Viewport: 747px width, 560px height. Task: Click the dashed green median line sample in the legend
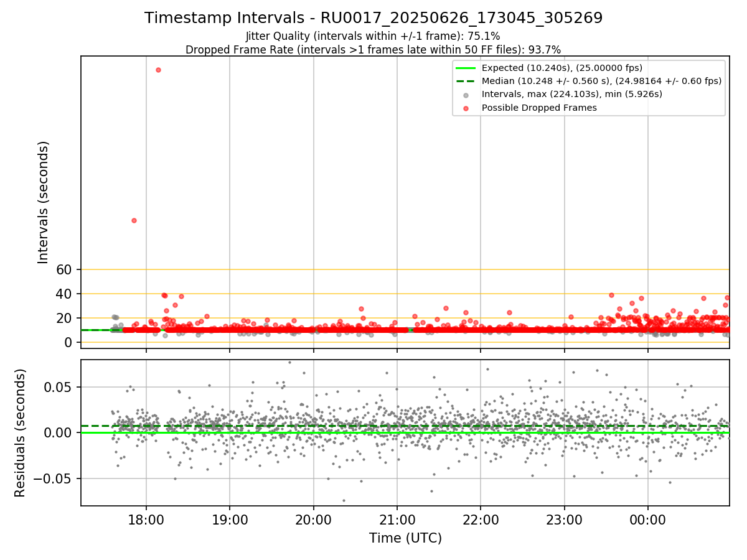[466, 81]
